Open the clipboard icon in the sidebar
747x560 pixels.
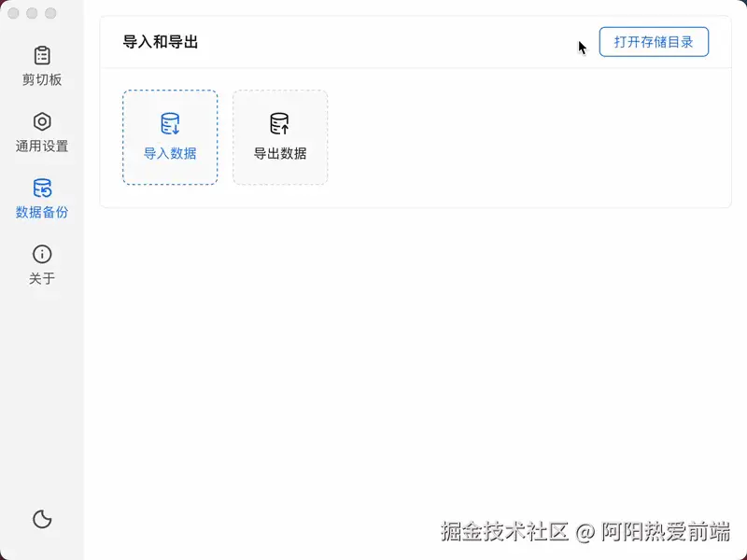point(42,55)
